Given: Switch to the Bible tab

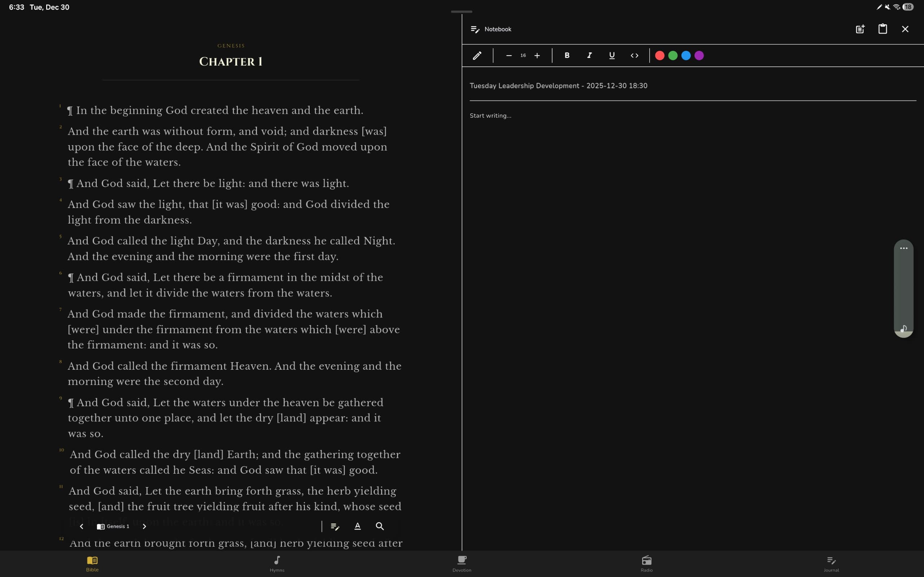Looking at the screenshot, I should pos(92,564).
